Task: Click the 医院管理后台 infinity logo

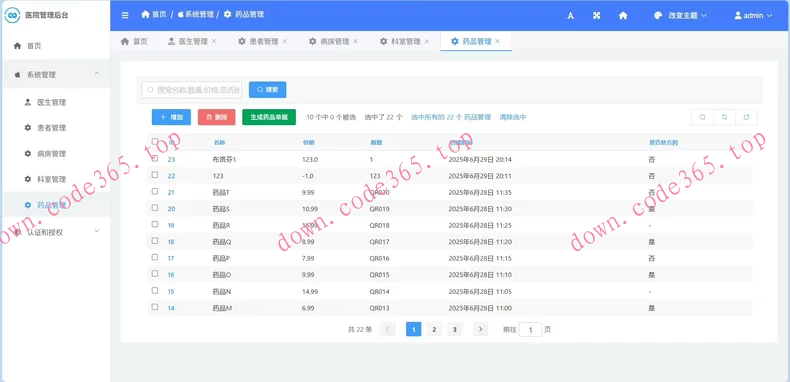Action: pos(12,15)
